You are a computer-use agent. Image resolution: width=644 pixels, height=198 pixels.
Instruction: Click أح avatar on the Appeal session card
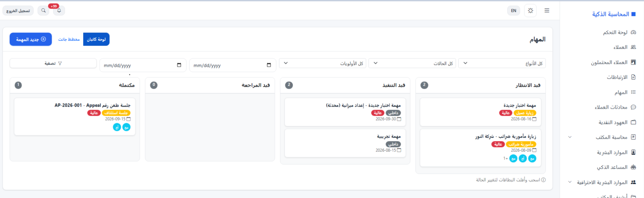(117, 127)
